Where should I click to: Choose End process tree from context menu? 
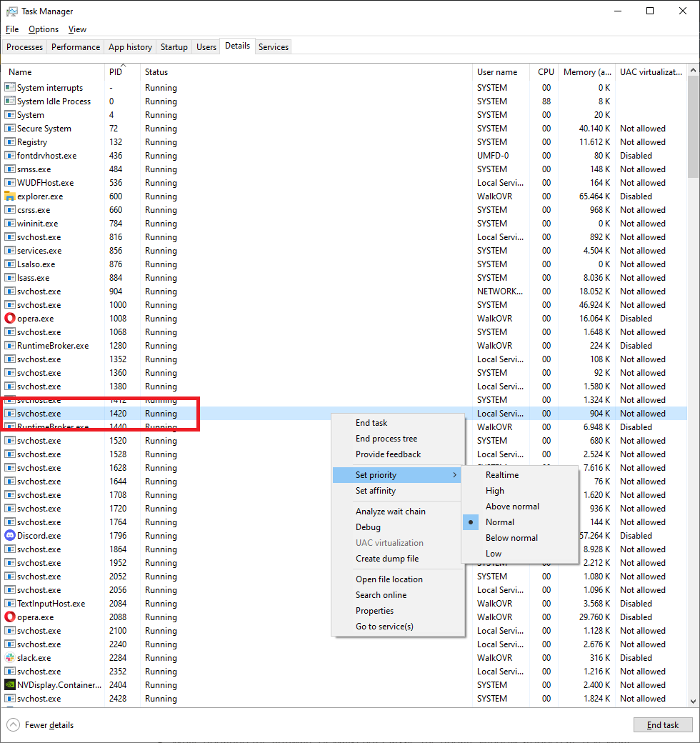[x=386, y=439]
